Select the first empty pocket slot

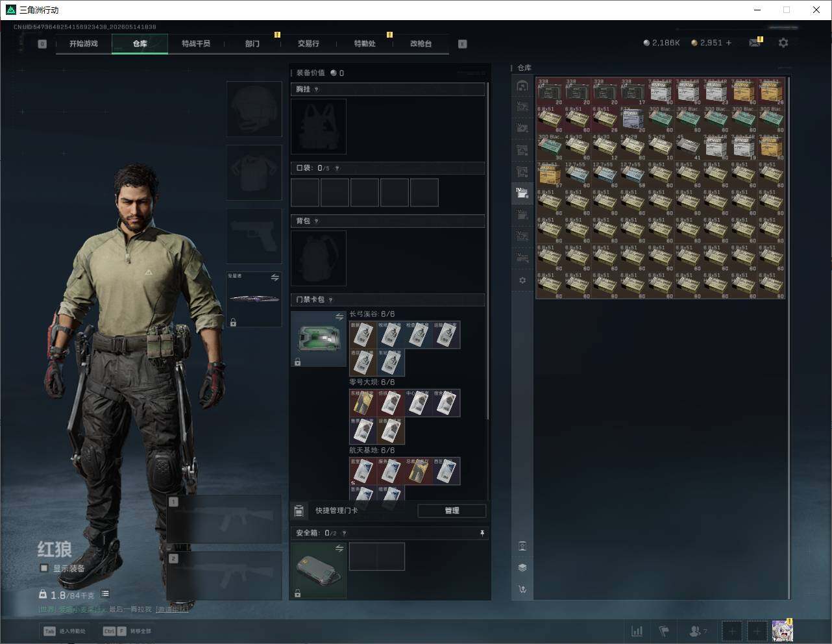(x=305, y=193)
